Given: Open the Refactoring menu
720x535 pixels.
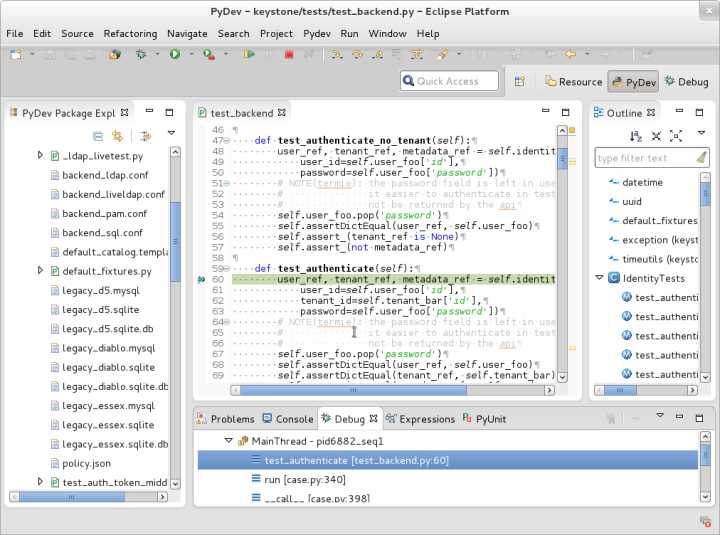Looking at the screenshot, I should tap(130, 33).
